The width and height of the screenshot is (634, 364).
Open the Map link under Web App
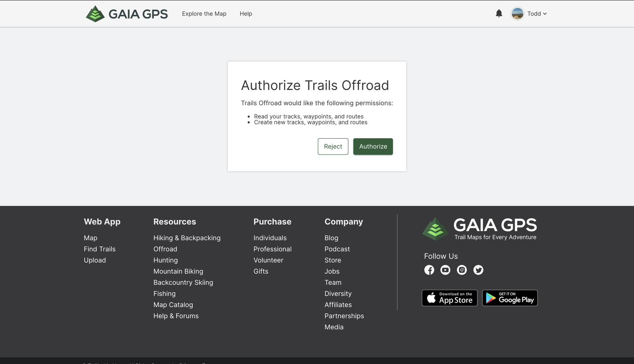[x=90, y=238]
